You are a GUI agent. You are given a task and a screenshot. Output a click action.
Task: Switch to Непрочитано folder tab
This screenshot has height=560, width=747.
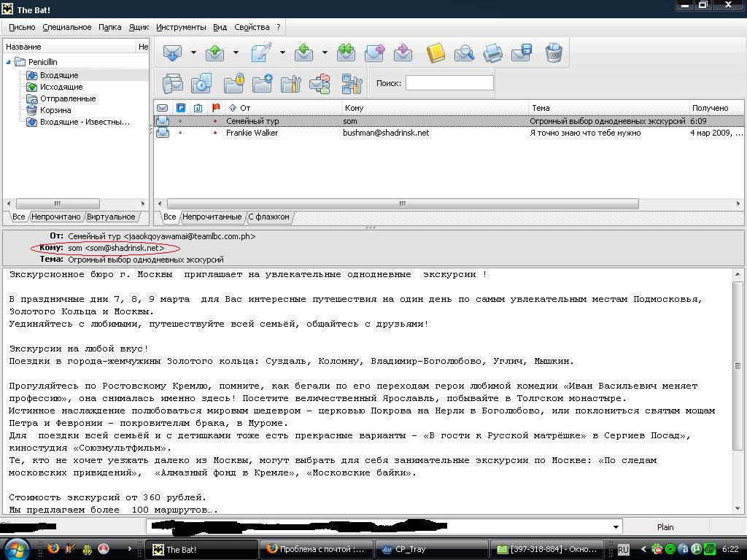pos(55,217)
